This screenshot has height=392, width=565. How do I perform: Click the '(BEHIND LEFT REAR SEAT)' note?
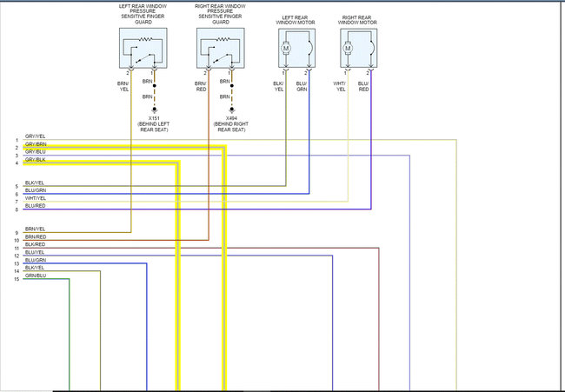[x=154, y=127]
